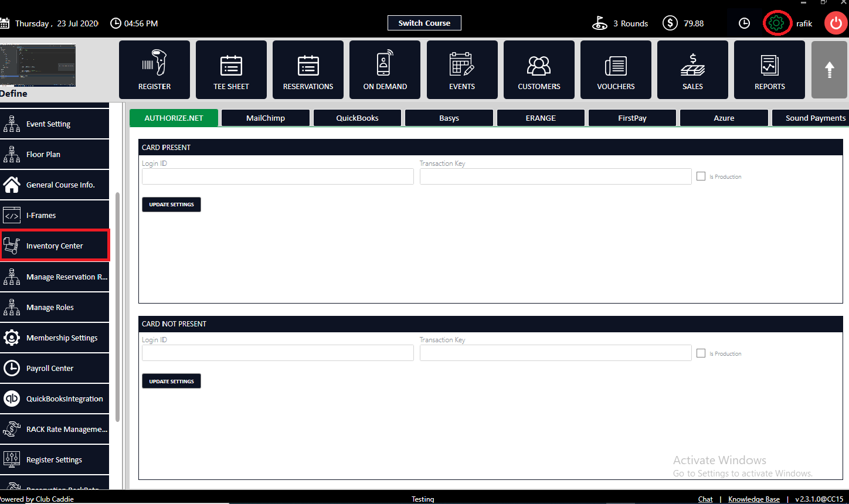Switch to the Sound Payments tab
The image size is (849, 504).
coord(810,118)
